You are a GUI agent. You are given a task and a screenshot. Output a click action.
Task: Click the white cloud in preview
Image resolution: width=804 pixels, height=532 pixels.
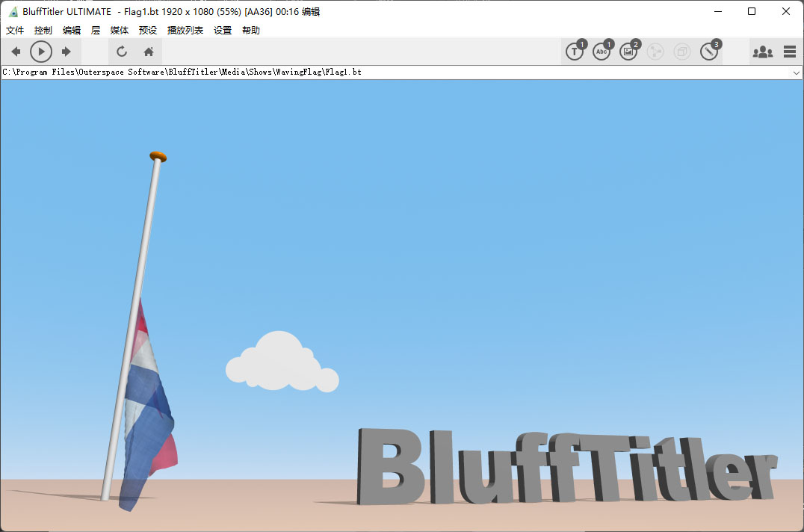(282, 362)
